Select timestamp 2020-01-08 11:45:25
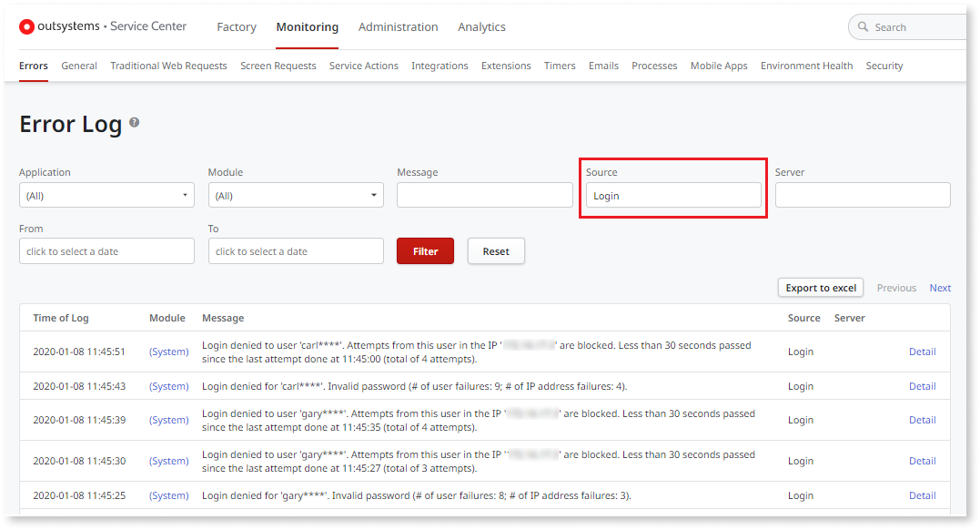 pyautogui.click(x=79, y=495)
